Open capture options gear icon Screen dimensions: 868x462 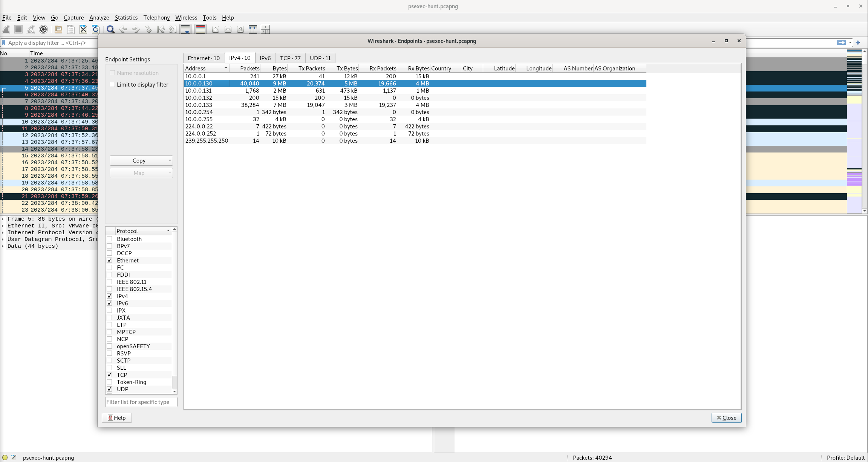click(43, 29)
